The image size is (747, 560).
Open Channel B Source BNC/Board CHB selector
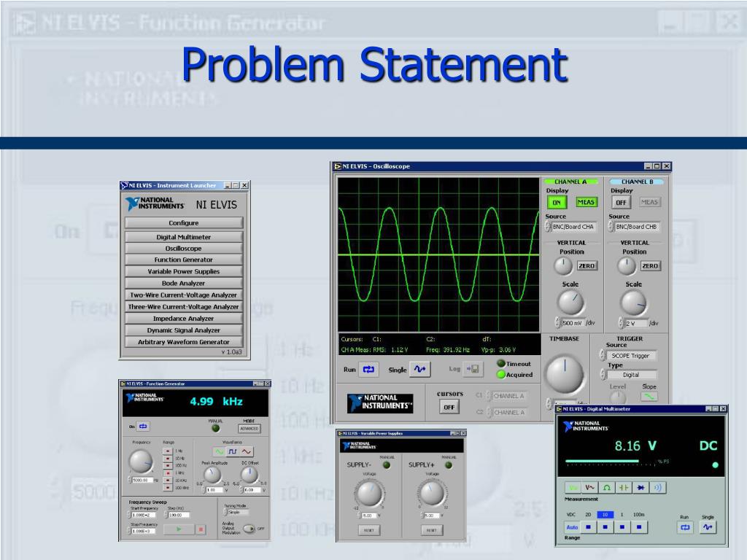635,227
